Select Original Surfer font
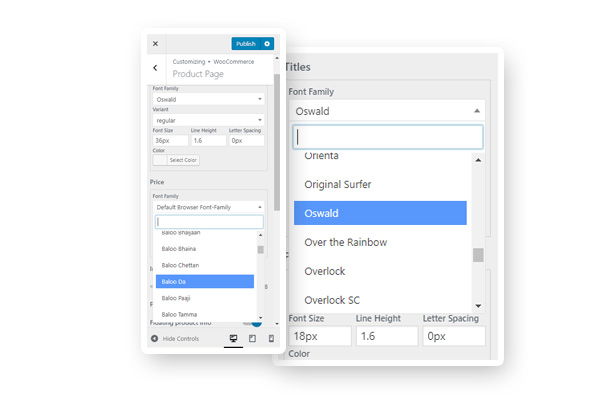 [x=380, y=184]
